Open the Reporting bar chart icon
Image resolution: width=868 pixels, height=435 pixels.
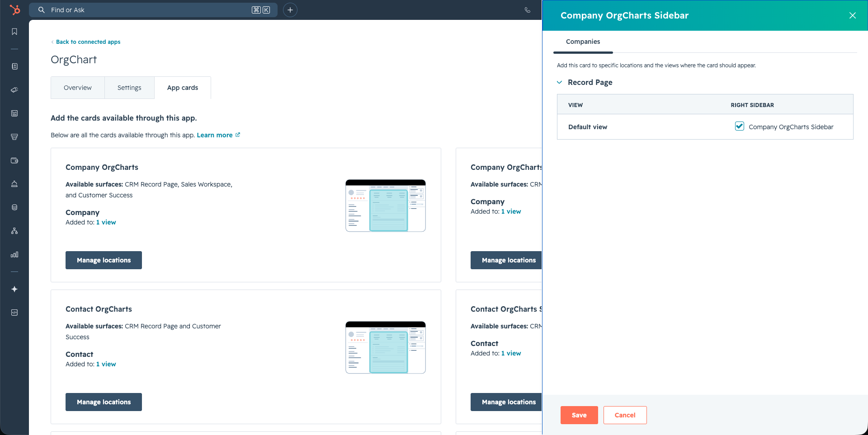14,254
